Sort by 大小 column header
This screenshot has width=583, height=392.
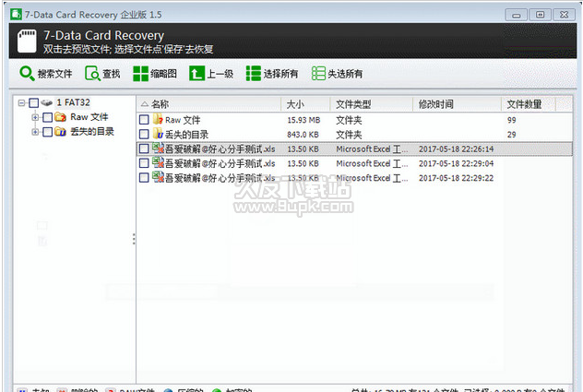305,104
